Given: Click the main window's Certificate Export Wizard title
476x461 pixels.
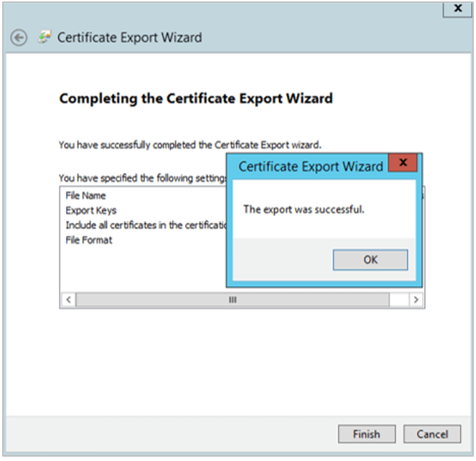Looking at the screenshot, I should tap(129, 38).
